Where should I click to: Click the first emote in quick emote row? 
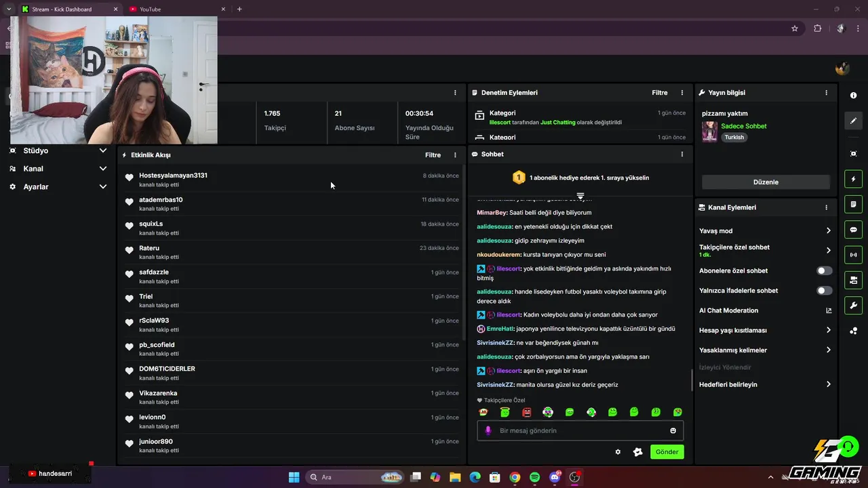(x=483, y=412)
